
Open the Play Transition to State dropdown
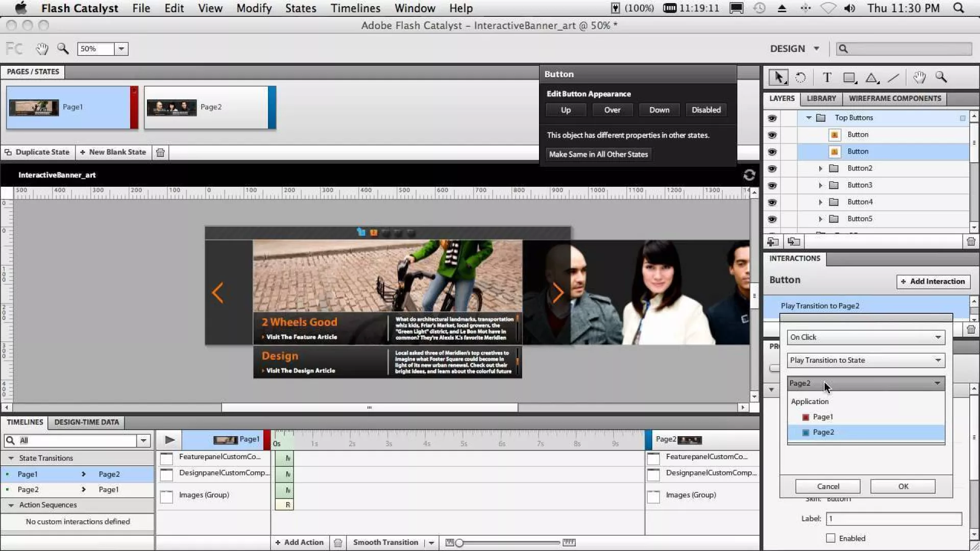click(x=866, y=360)
